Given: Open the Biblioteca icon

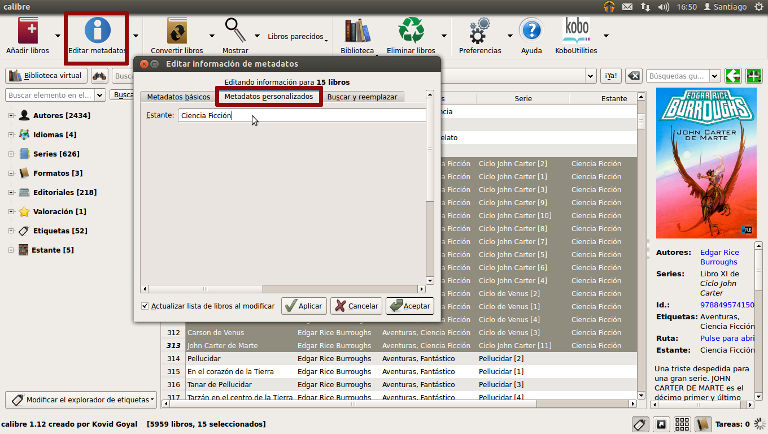Looking at the screenshot, I should click(x=357, y=31).
